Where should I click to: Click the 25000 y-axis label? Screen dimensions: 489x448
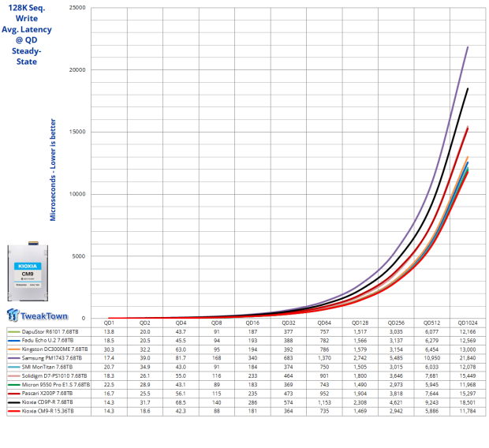pyautogui.click(x=77, y=7)
